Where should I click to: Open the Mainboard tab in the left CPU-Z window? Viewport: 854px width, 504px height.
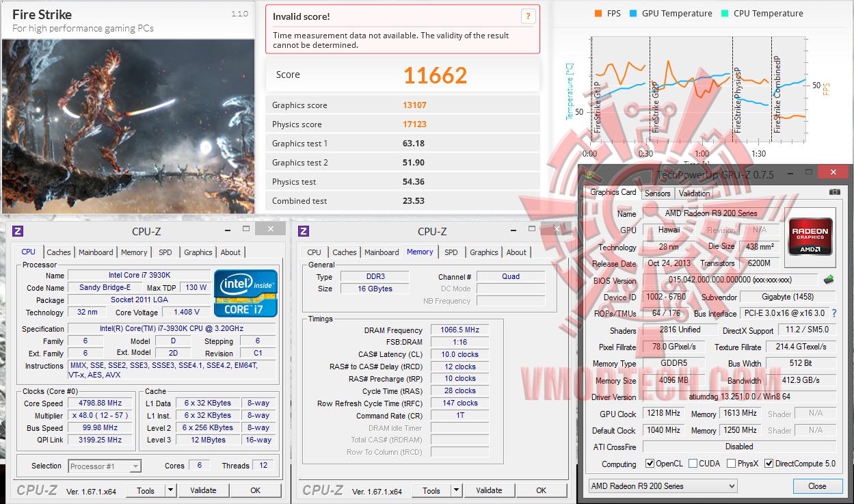coord(96,252)
